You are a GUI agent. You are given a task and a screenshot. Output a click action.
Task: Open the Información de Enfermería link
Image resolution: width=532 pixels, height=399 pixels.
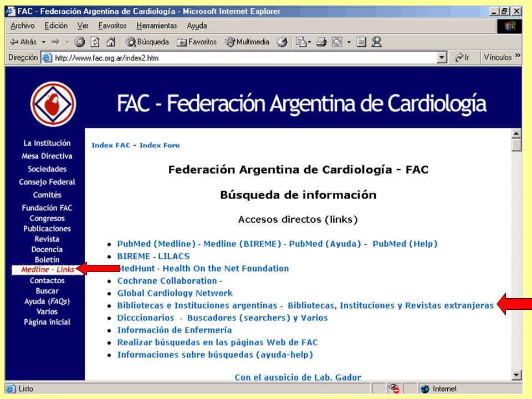(175, 330)
